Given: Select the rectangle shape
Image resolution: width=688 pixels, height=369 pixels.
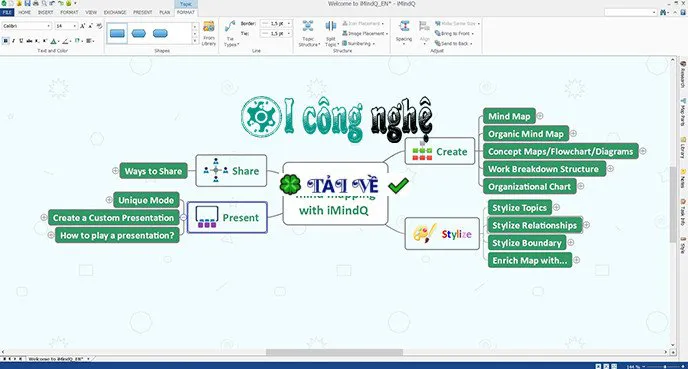Looking at the screenshot, I should point(117,33).
